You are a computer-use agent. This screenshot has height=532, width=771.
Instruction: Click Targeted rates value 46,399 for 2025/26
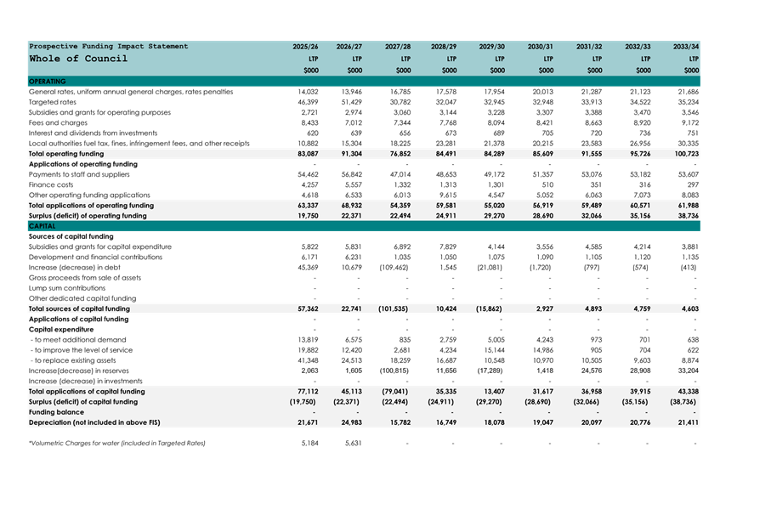[x=309, y=102]
